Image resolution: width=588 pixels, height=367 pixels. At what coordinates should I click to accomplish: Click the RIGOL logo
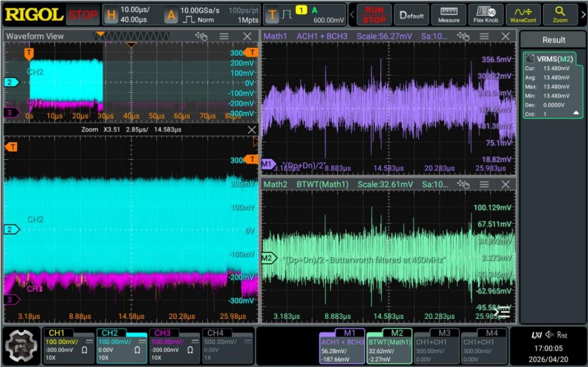(34, 15)
